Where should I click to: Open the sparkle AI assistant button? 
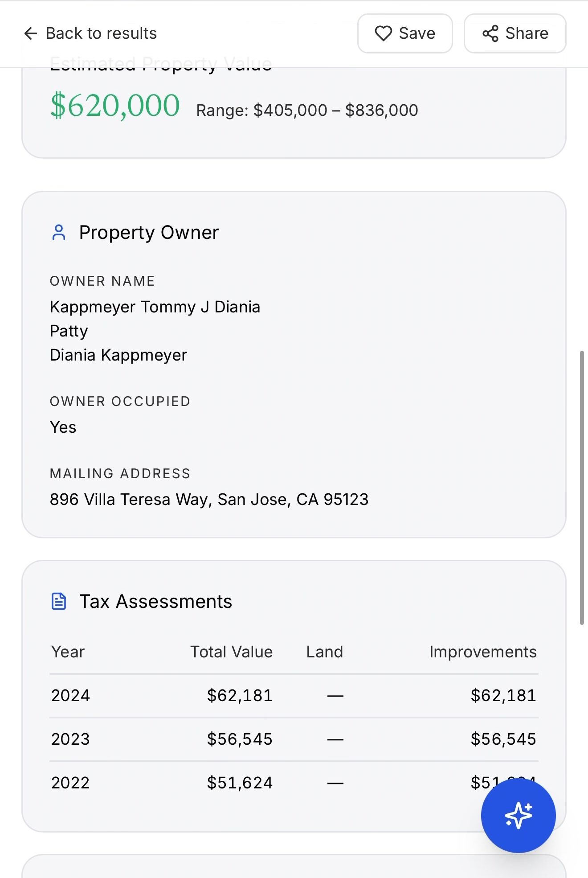[x=518, y=815]
